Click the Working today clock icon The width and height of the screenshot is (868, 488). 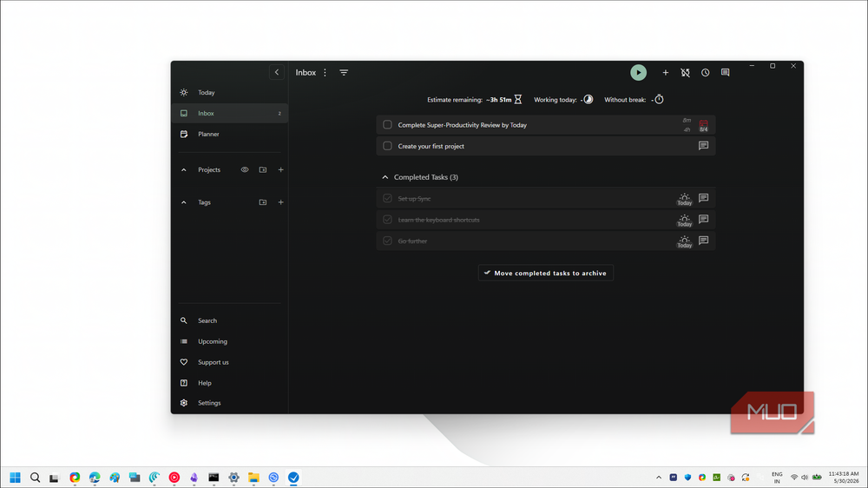pyautogui.click(x=589, y=99)
